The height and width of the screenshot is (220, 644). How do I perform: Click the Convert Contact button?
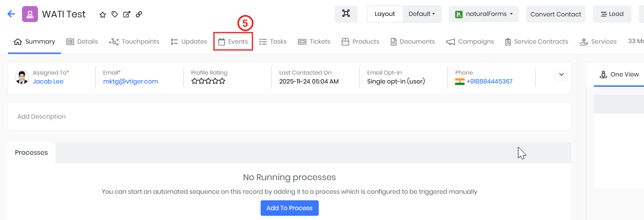coord(555,14)
